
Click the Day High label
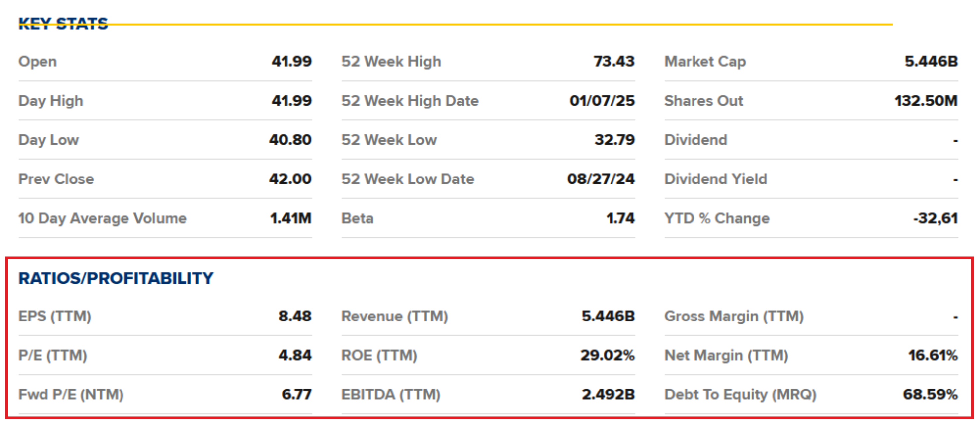(x=50, y=101)
